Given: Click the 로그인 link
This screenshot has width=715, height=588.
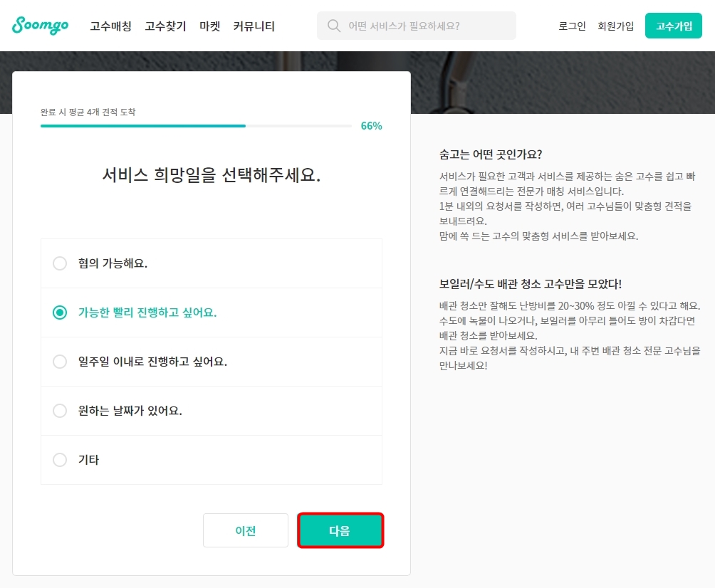Looking at the screenshot, I should [571, 26].
